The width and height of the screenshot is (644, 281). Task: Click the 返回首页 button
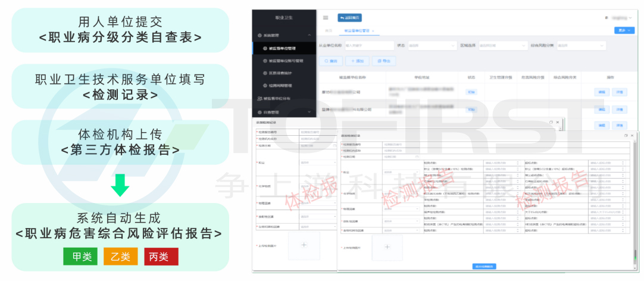pos(349,18)
